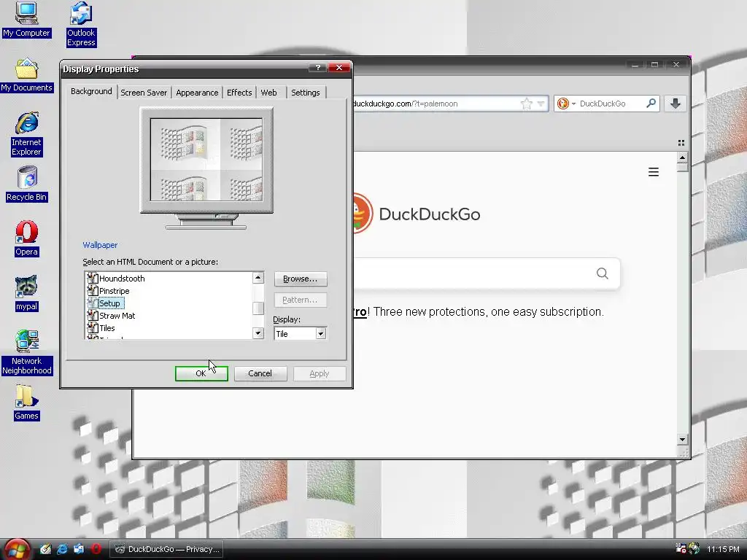Viewport: 747px width, 560px height.
Task: Select the Games folder desktop icon
Action: pyautogui.click(x=27, y=402)
